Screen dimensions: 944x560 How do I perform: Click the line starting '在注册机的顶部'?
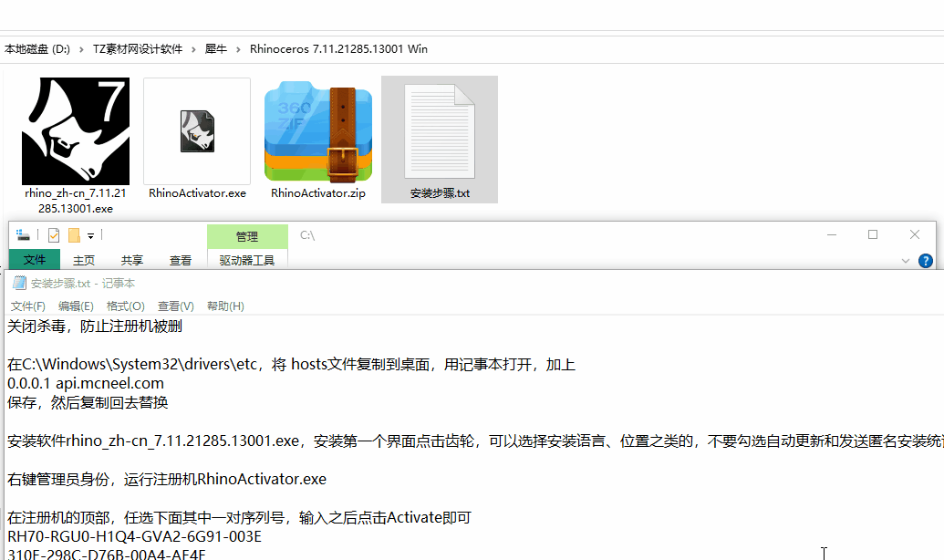point(239,517)
